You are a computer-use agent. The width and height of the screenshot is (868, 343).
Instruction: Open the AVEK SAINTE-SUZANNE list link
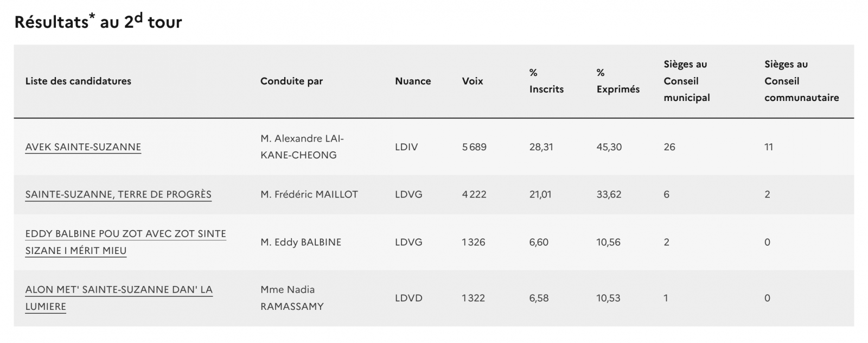coord(83,147)
